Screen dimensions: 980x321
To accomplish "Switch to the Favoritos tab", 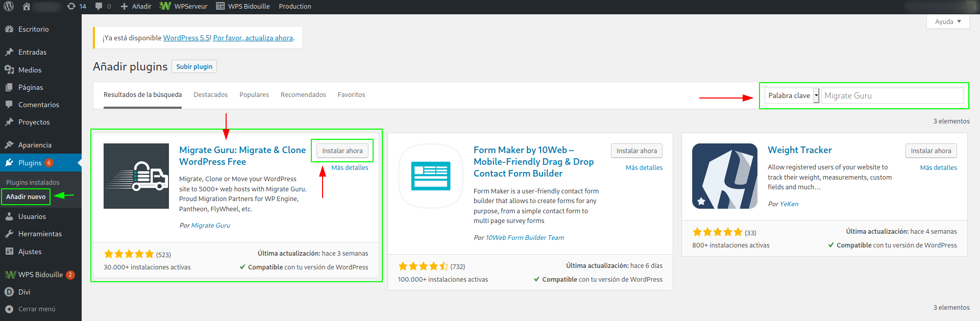I will [x=352, y=95].
